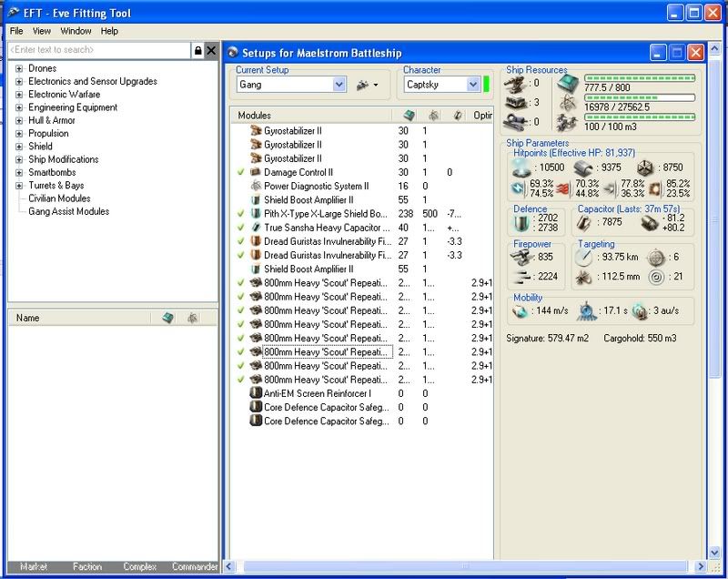Click the CPU column header icon in Modules
The height and width of the screenshot is (579, 728).
409,115
